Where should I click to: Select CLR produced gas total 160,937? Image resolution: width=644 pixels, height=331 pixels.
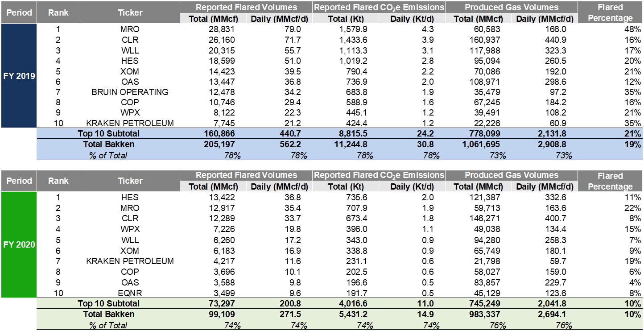pos(486,39)
